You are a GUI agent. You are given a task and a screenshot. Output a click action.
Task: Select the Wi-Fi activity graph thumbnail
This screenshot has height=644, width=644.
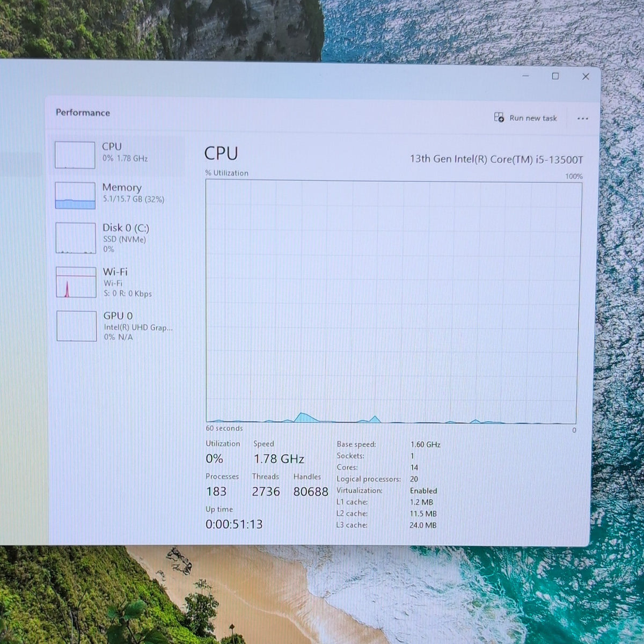(76, 282)
